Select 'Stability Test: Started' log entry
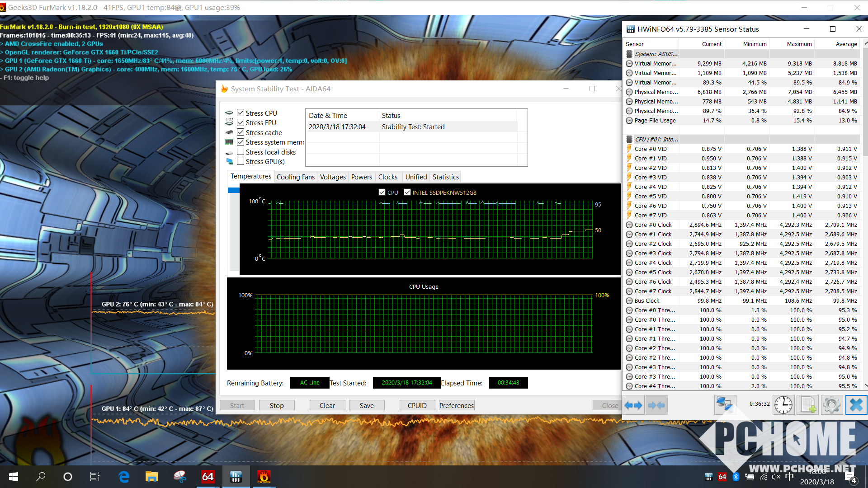The height and width of the screenshot is (488, 868). pyautogui.click(x=411, y=127)
